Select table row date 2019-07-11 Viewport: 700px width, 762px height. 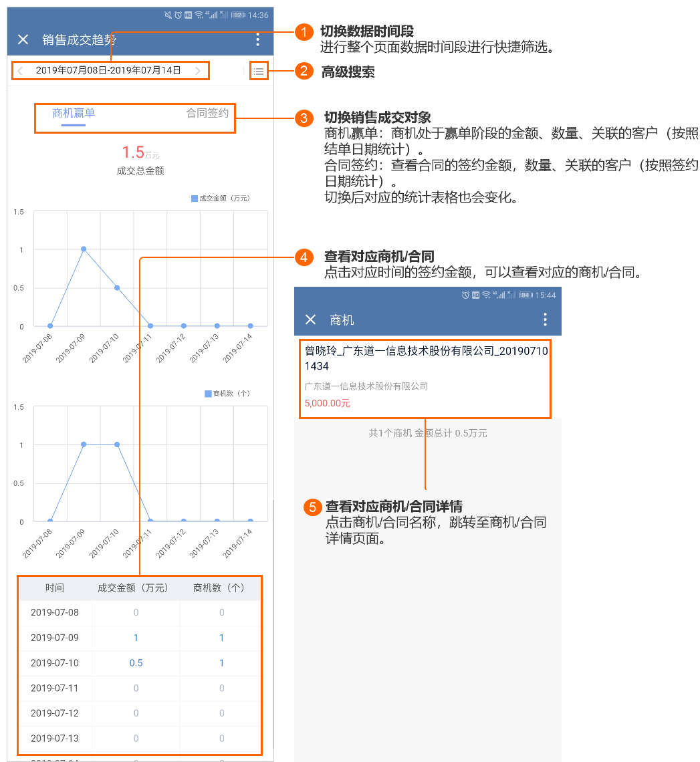click(x=54, y=688)
